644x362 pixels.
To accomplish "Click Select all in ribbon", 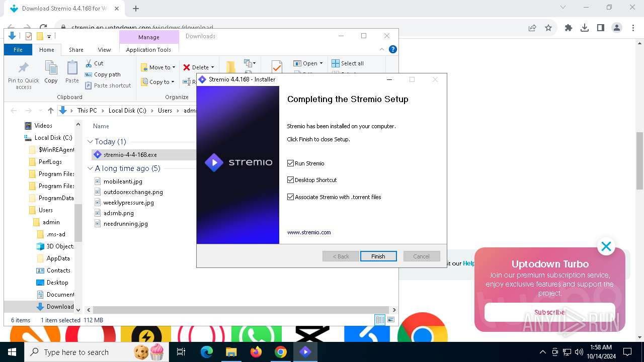I will [x=348, y=63].
